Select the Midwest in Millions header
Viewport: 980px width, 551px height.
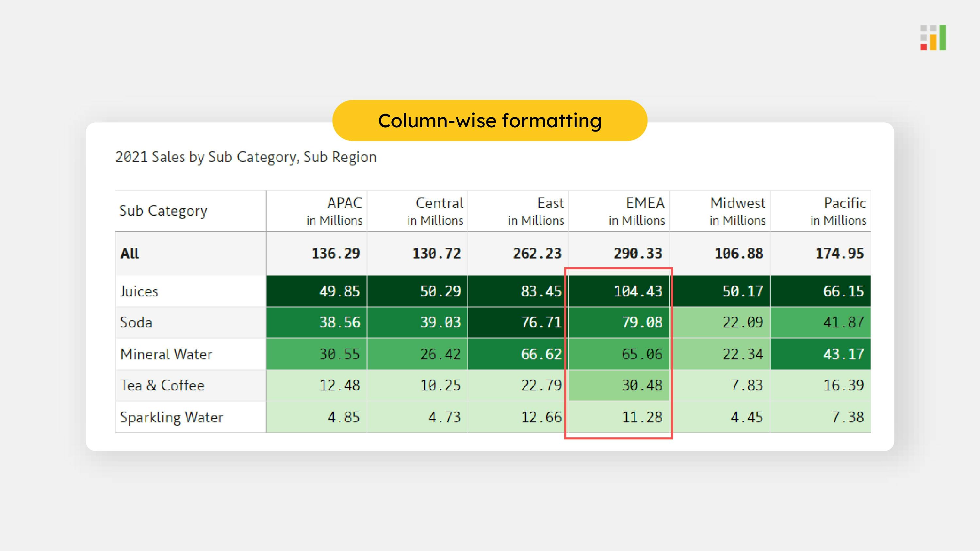[x=737, y=211]
